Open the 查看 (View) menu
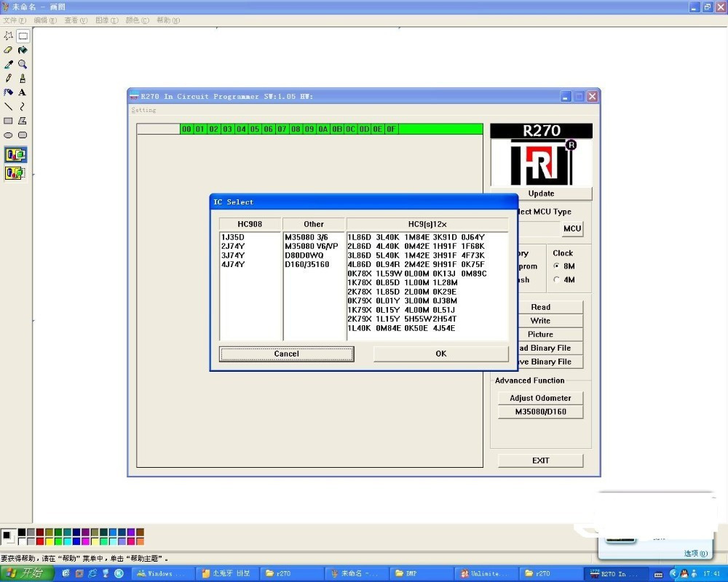The height and width of the screenshot is (582, 728). tap(76, 20)
